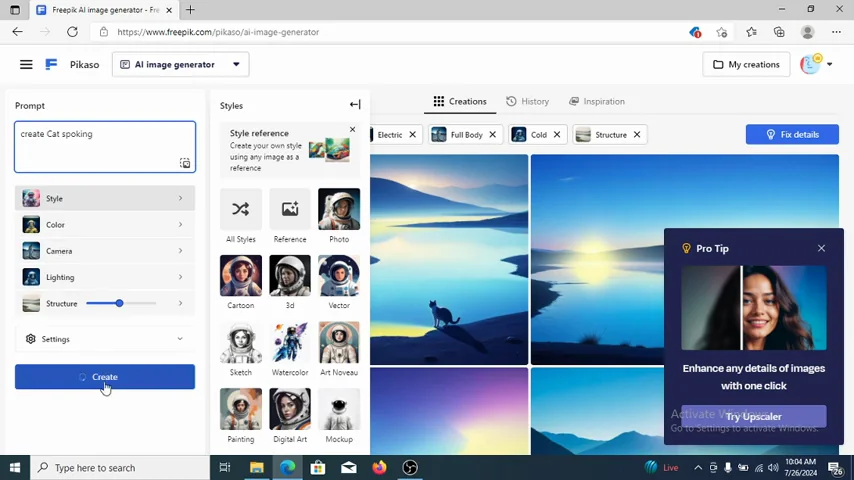Click the Pikaso brand link

pos(84,64)
